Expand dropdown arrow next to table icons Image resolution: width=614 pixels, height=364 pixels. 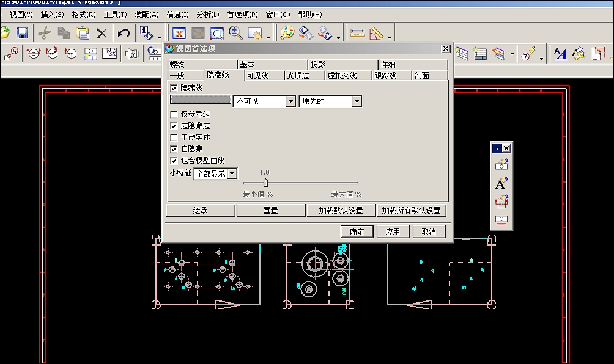pos(512,54)
